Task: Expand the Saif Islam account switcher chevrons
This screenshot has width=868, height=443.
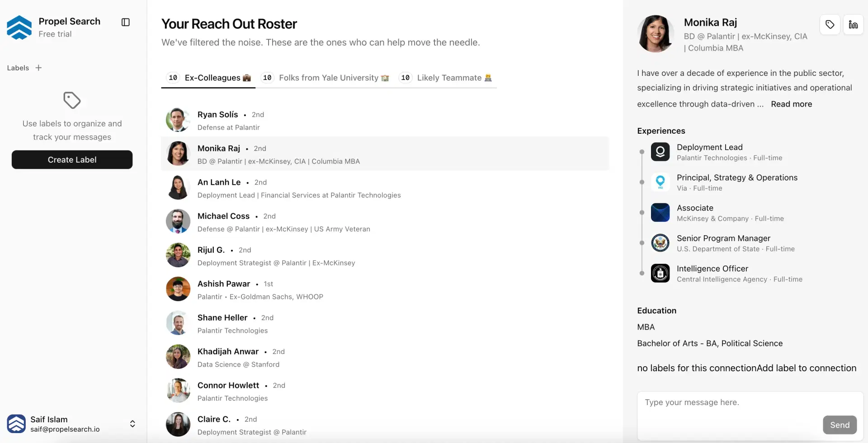Action: [132, 424]
